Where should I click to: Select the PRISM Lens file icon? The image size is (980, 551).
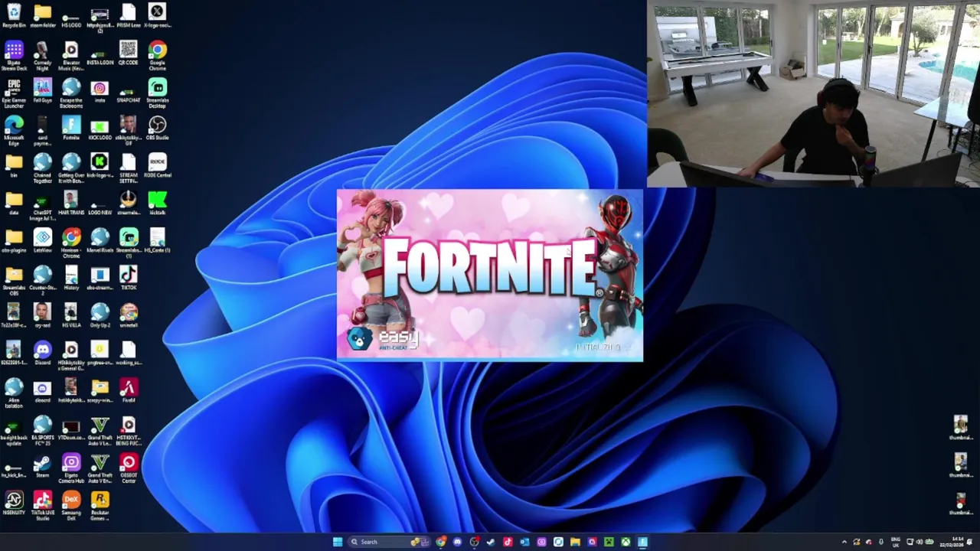click(x=128, y=16)
